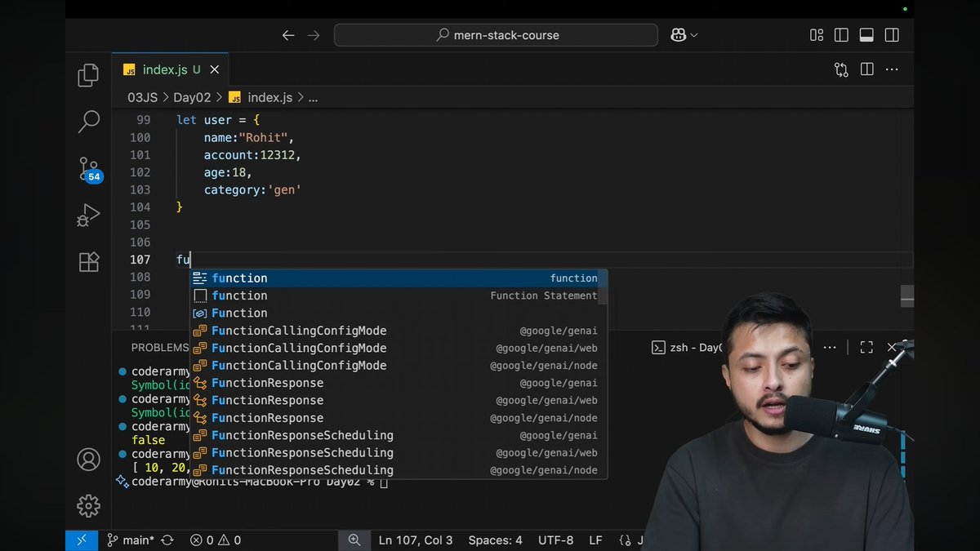The width and height of the screenshot is (980, 551).
Task: Select FunctionResponse from @google/genai/node
Action: coord(399,418)
